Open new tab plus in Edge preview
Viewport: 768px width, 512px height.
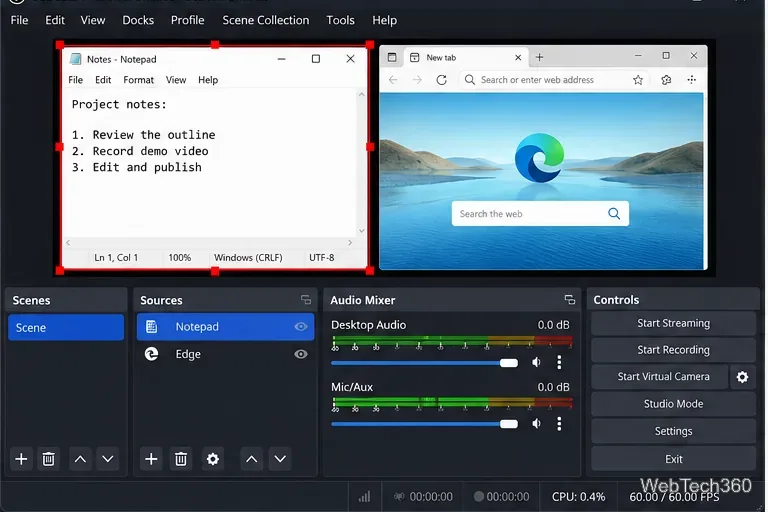pyautogui.click(x=539, y=57)
